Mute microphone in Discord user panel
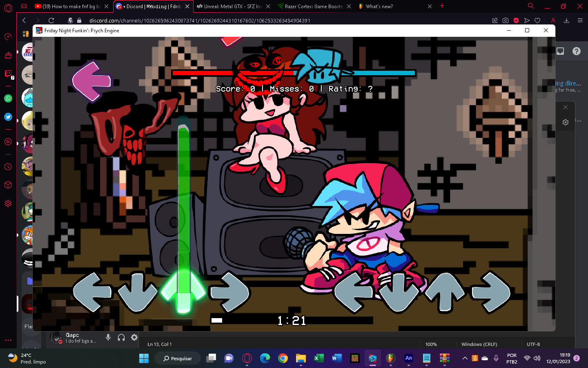This screenshot has width=588, height=368. point(108,337)
